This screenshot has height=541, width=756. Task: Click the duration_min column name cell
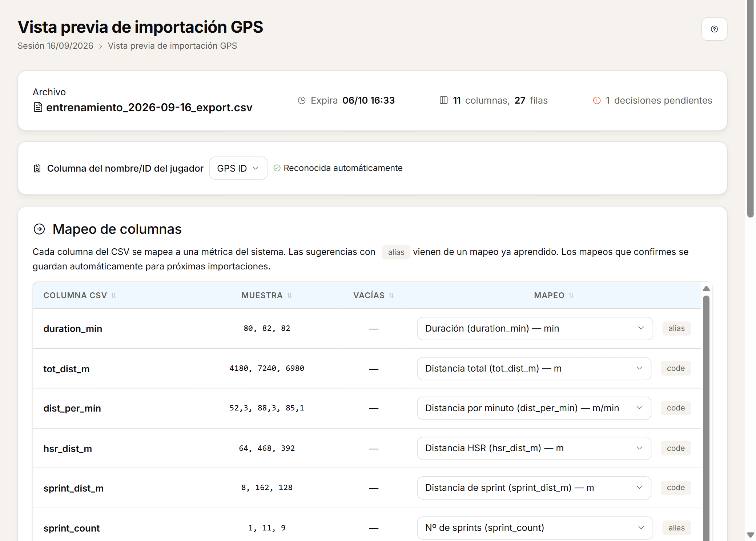click(x=73, y=329)
